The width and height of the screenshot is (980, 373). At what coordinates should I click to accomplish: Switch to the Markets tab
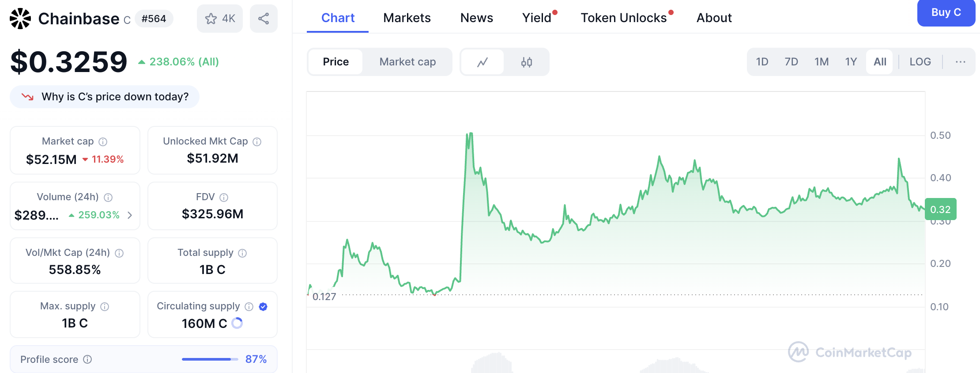point(407,18)
